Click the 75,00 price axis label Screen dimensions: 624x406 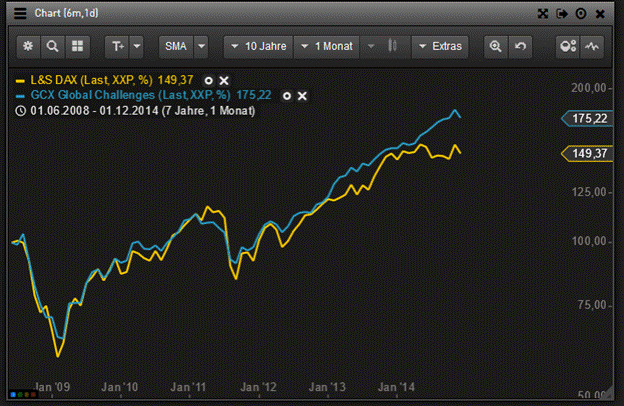tap(592, 305)
